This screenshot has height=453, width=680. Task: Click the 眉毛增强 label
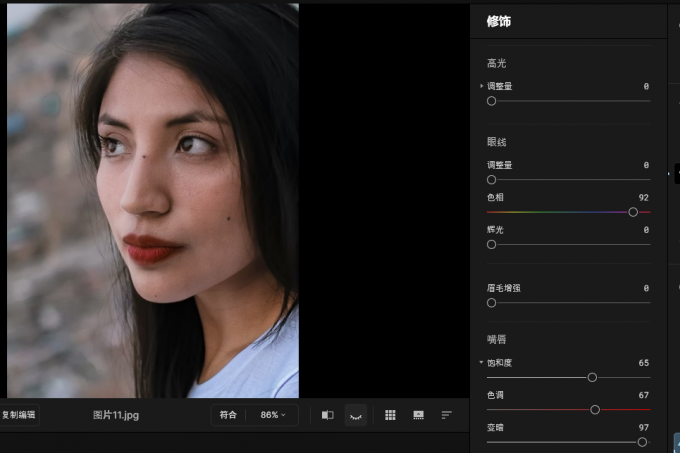pos(503,288)
